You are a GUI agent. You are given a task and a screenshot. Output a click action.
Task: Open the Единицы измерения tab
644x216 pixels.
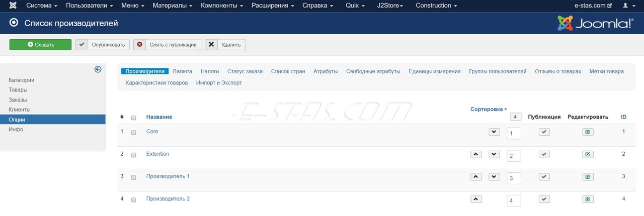point(435,71)
